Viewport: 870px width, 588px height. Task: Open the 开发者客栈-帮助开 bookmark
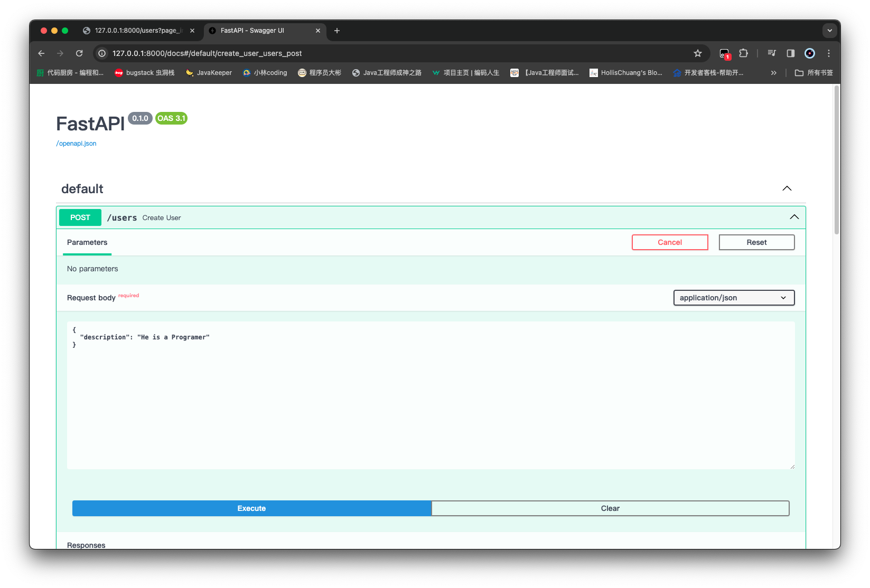point(708,73)
